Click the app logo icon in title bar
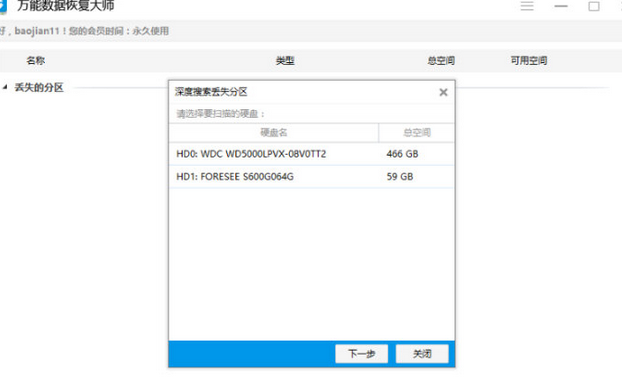Image resolution: width=622 pixels, height=388 pixels. coord(3,6)
